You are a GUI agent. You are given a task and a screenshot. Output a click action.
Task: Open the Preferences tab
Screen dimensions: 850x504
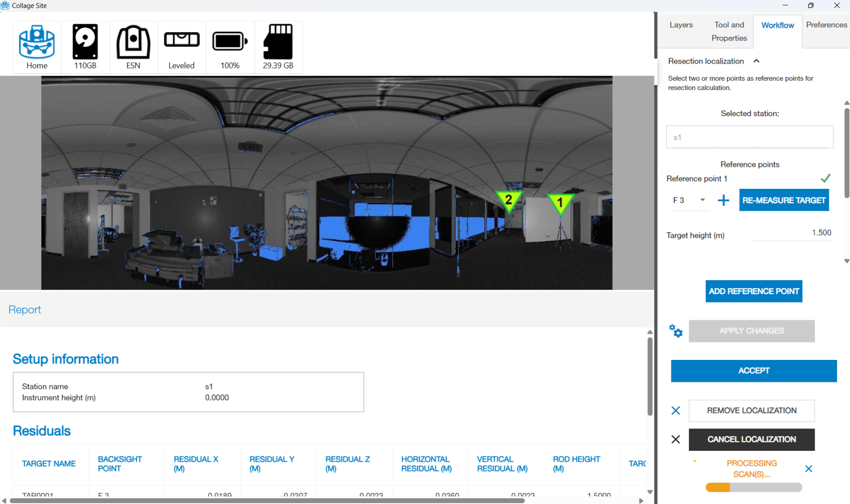click(x=826, y=25)
